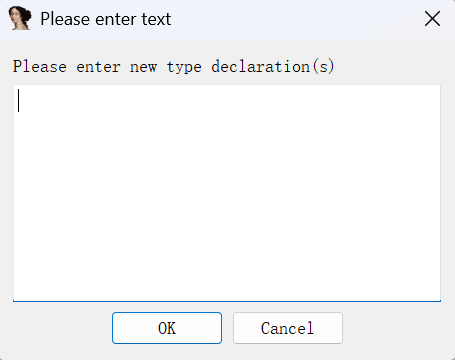Place cursor on first line of text box
455x360 pixels.
tap(227, 100)
